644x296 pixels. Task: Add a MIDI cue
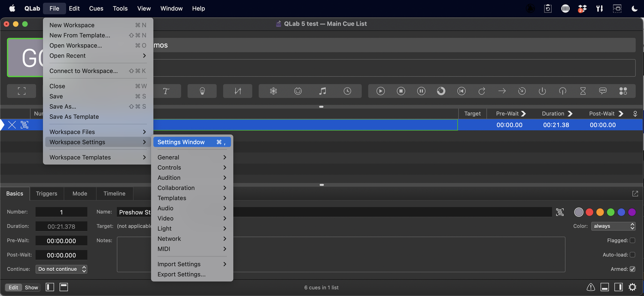coord(298,91)
